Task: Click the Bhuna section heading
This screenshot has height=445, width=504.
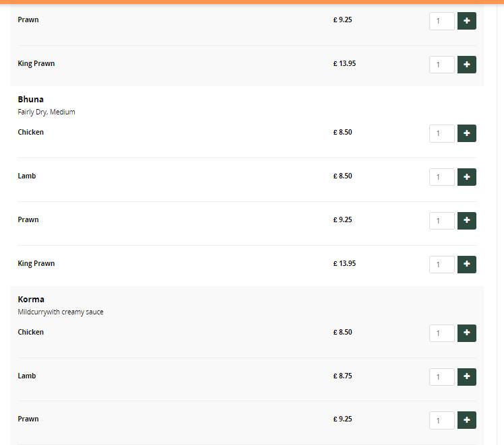Action: pyautogui.click(x=30, y=100)
